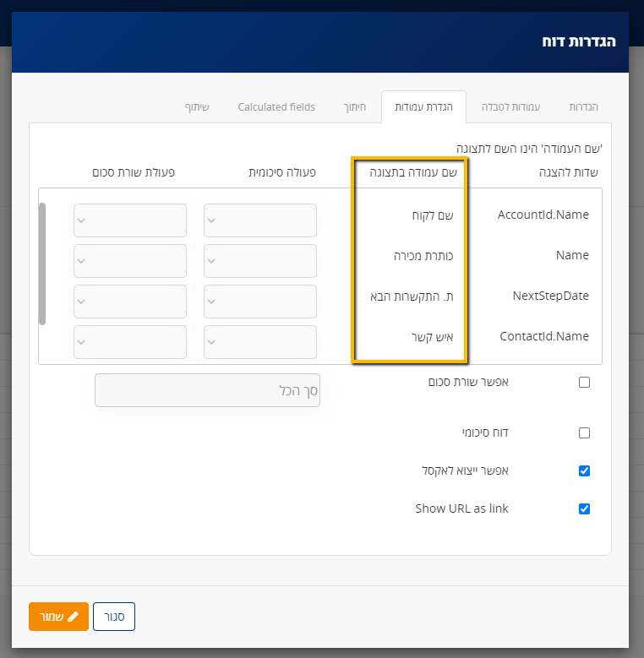Click the שם לקוח column display name
This screenshot has width=644, height=658.
click(433, 215)
